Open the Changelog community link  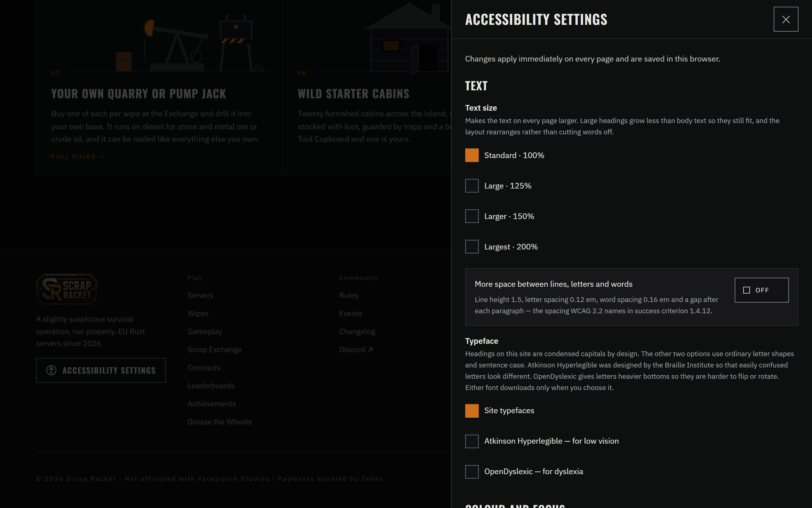357,332
